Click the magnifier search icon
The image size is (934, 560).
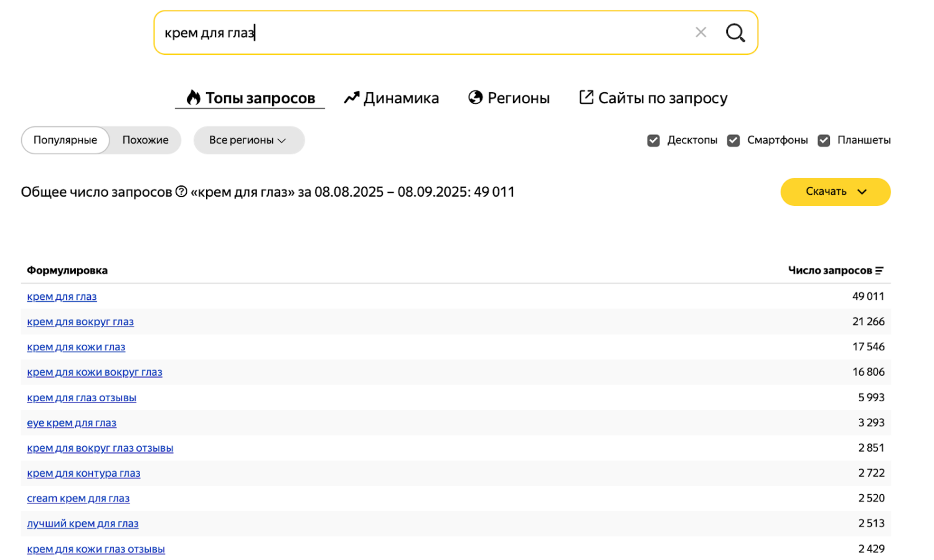[735, 33]
